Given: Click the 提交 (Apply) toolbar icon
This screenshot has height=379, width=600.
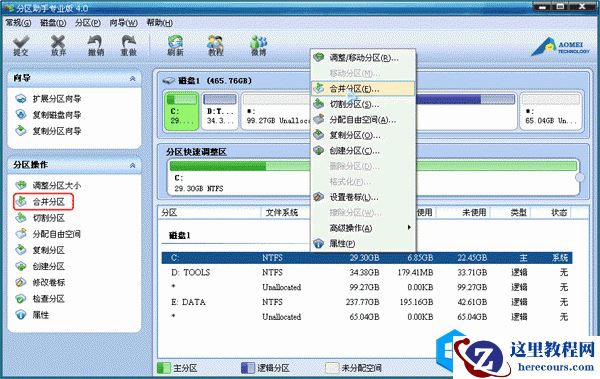Looking at the screenshot, I should click(21, 46).
